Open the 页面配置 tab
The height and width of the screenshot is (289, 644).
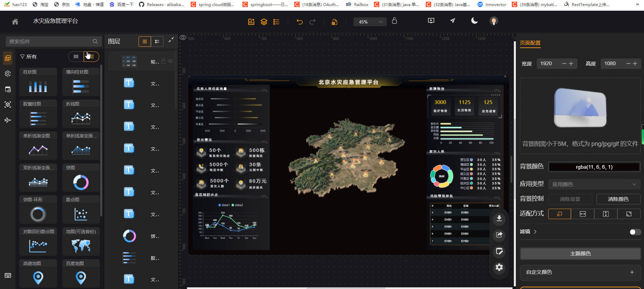(530, 43)
